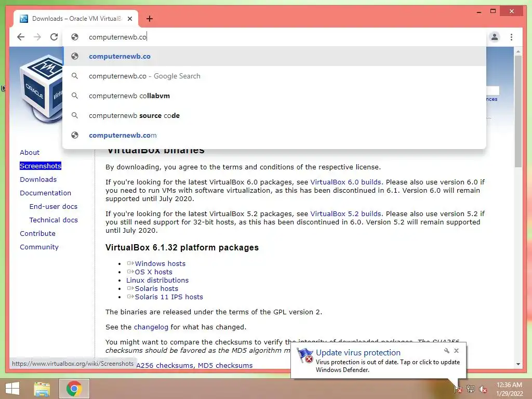Viewport: 532px width, 399px height.
Task: Close the virus protection notification balloon
Action: (x=456, y=351)
